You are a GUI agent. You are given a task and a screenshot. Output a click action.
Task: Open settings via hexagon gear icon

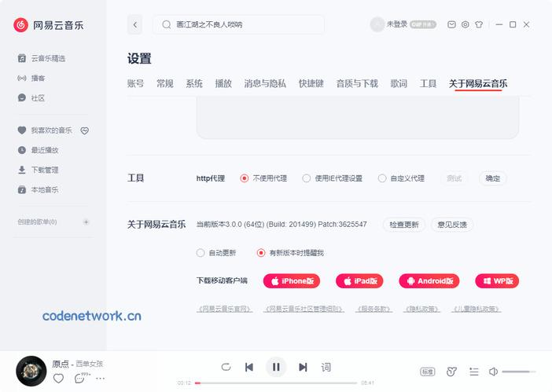point(465,24)
